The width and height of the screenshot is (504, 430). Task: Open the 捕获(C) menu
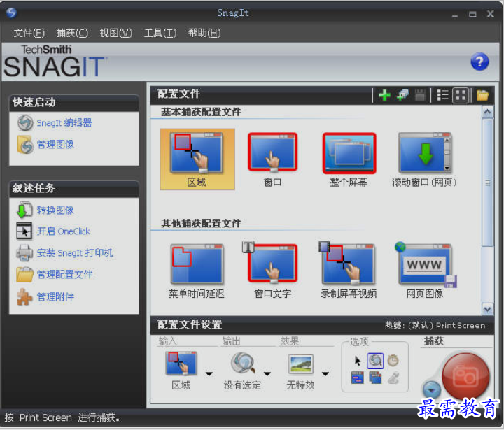(x=72, y=33)
